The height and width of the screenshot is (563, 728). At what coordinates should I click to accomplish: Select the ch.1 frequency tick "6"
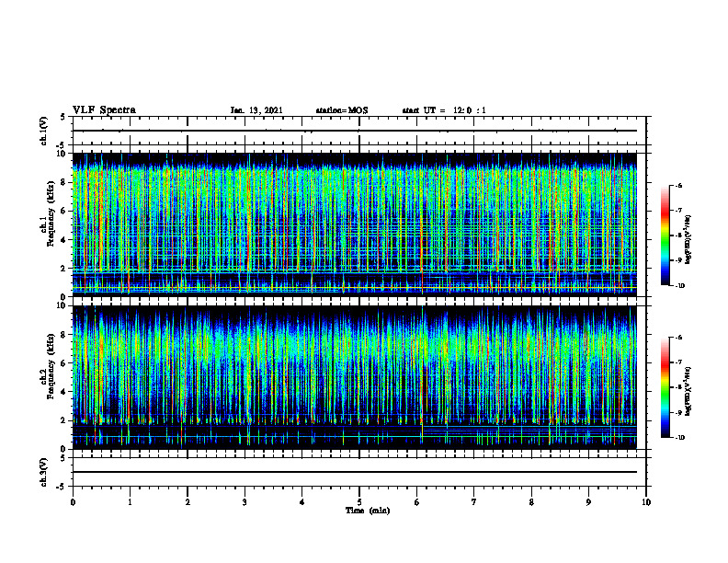pyautogui.click(x=64, y=211)
